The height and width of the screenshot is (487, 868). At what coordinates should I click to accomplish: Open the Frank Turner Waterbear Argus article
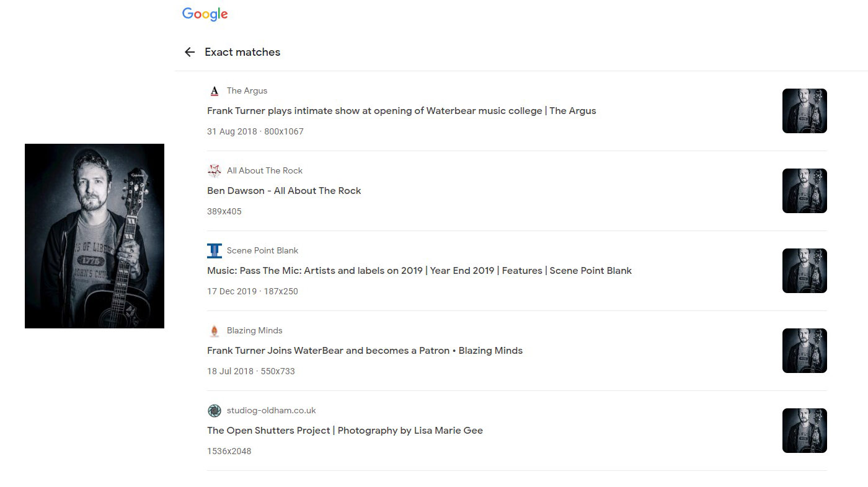click(401, 111)
